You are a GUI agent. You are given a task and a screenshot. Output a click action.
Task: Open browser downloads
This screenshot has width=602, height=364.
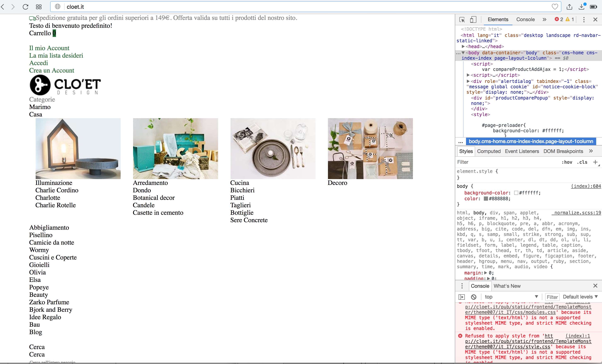pos(582,7)
